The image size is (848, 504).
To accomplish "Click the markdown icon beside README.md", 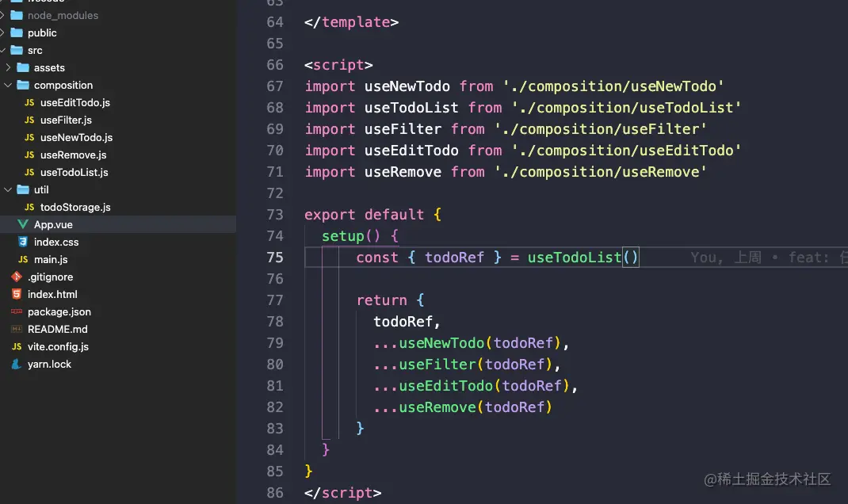I will point(17,330).
